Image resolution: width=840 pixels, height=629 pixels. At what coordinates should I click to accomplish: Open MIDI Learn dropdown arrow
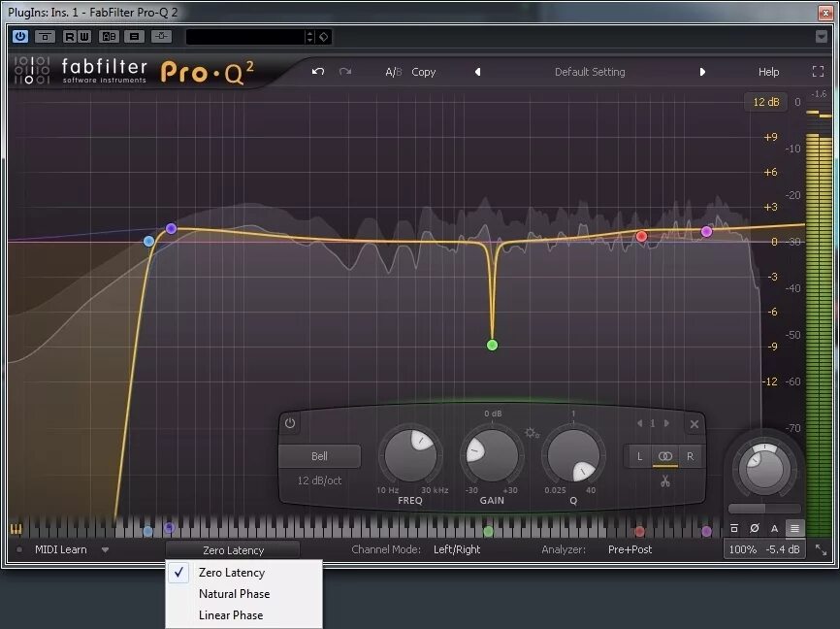pyautogui.click(x=105, y=549)
